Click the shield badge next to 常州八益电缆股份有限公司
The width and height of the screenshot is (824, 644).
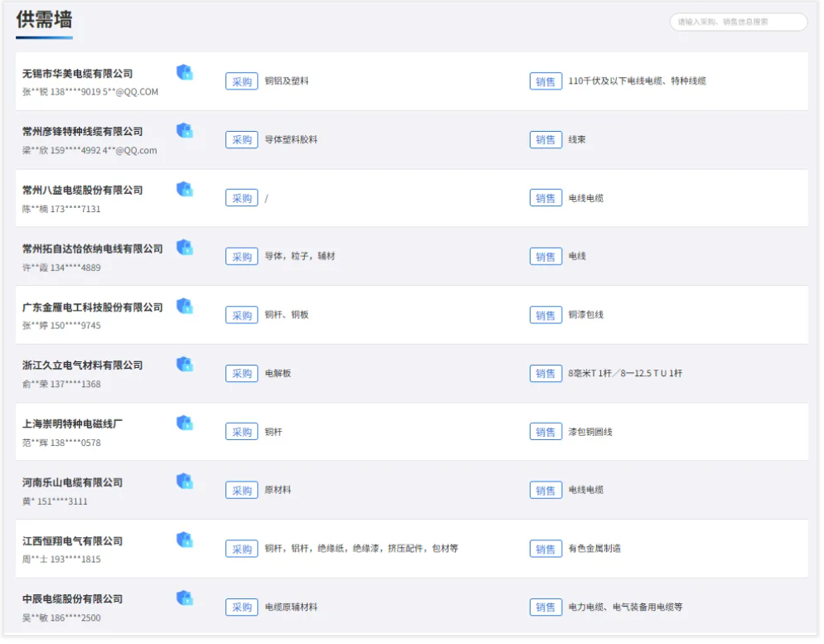click(185, 189)
